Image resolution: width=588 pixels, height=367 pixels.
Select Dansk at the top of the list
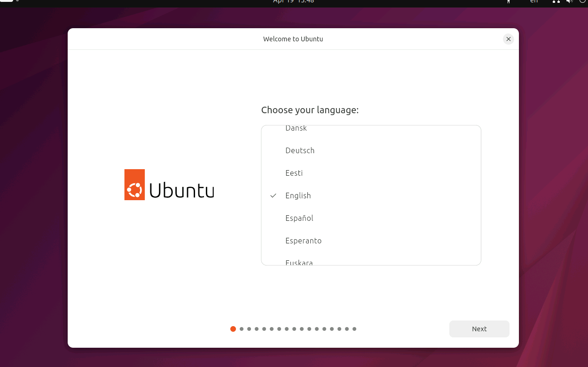[x=296, y=128]
